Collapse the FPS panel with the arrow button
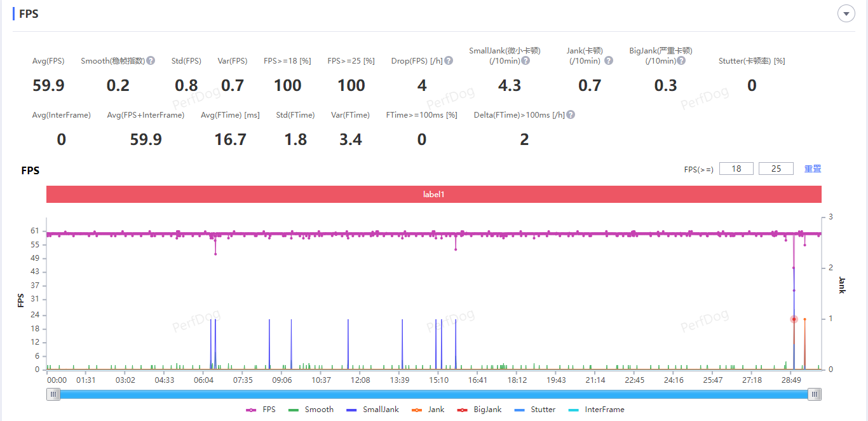The width and height of the screenshot is (868, 421). (x=846, y=13)
